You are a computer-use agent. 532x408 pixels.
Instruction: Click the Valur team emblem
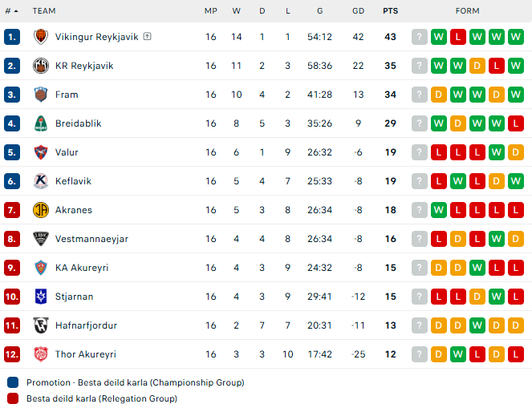click(x=41, y=152)
